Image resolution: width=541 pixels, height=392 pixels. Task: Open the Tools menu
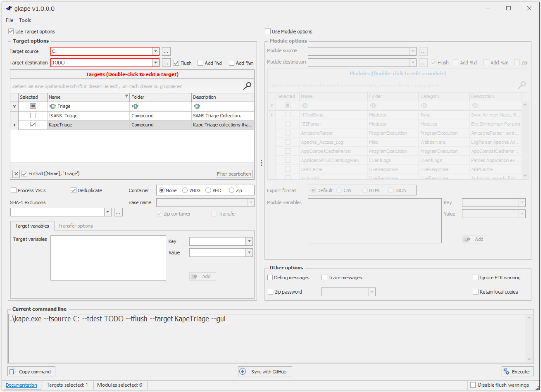click(25, 20)
